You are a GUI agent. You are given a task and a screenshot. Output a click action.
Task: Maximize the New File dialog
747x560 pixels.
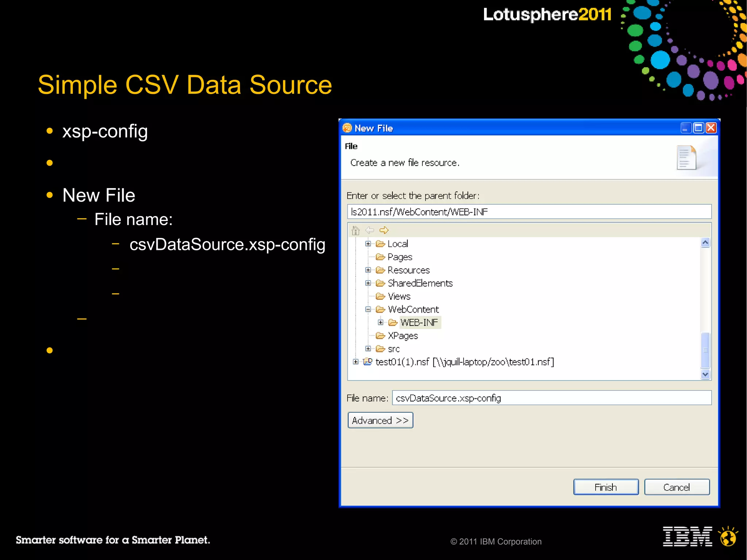click(698, 128)
